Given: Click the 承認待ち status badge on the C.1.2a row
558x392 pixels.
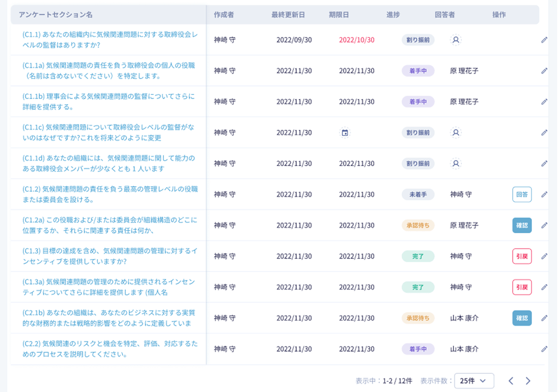Looking at the screenshot, I should 418,225.
